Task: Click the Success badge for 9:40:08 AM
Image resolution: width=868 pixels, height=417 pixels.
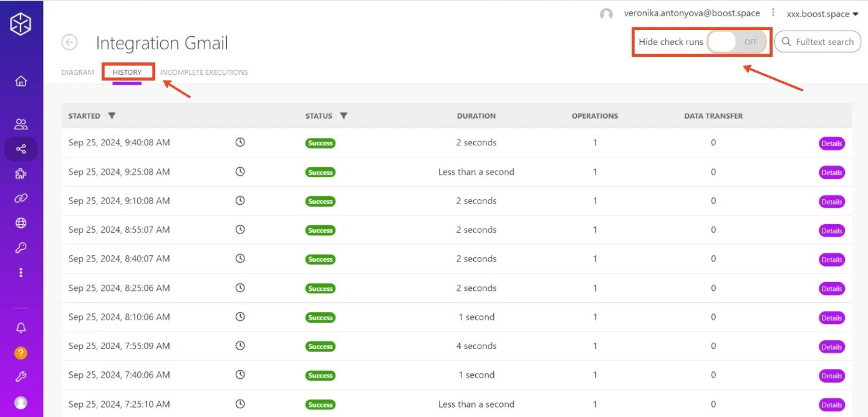Action: pyautogui.click(x=321, y=143)
